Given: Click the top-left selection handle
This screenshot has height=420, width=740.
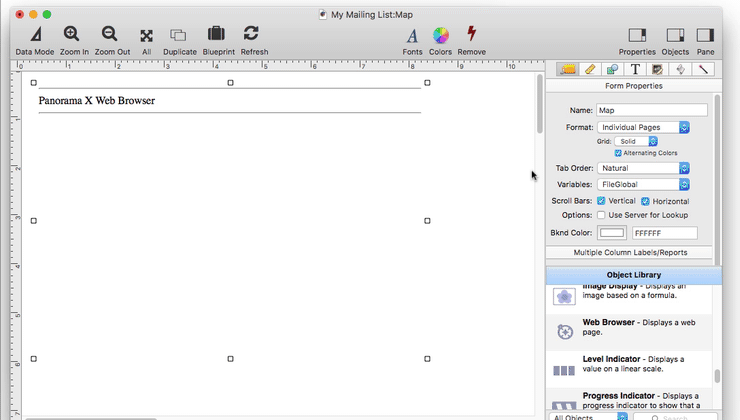Looking at the screenshot, I should [x=34, y=83].
